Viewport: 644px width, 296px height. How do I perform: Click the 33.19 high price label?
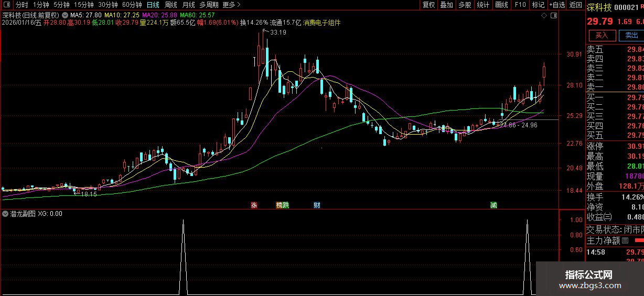pos(278,32)
